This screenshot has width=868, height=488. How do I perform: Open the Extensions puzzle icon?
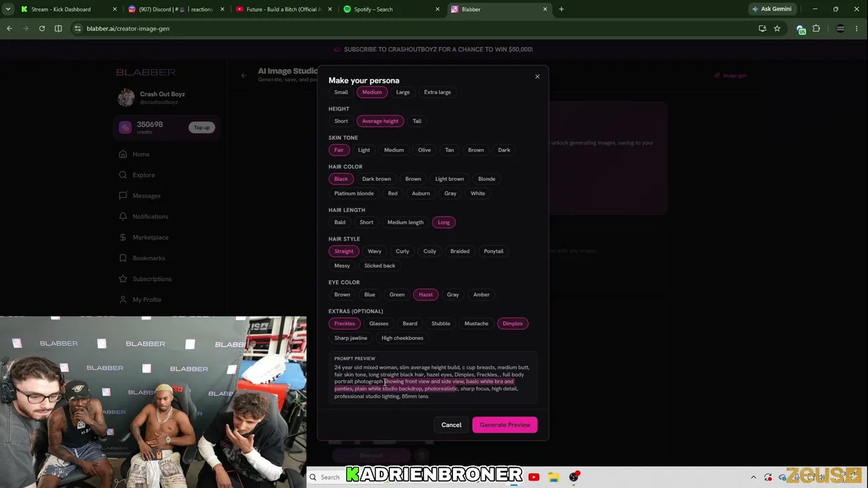[x=816, y=28]
